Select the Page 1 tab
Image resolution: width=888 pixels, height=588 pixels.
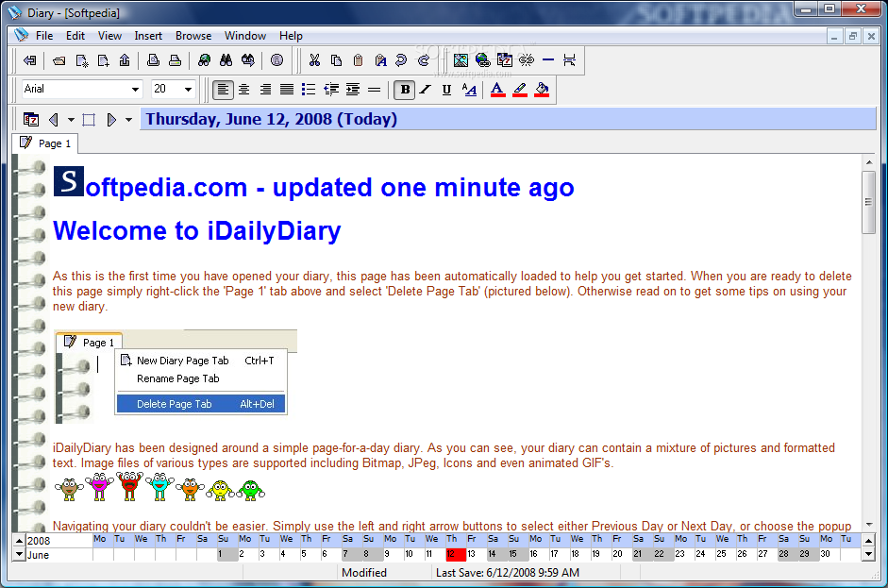tap(45, 143)
